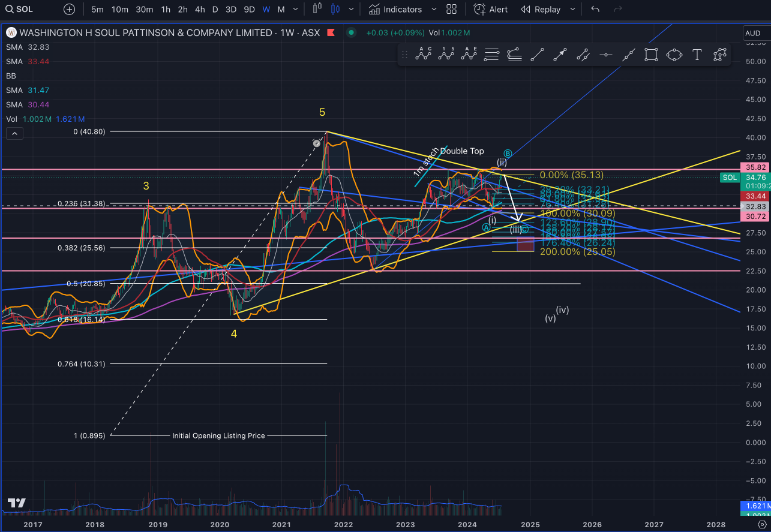The width and height of the screenshot is (771, 532).
Task: Click the 0.382 (25.56) Fib level label
Action: pyautogui.click(x=82, y=248)
